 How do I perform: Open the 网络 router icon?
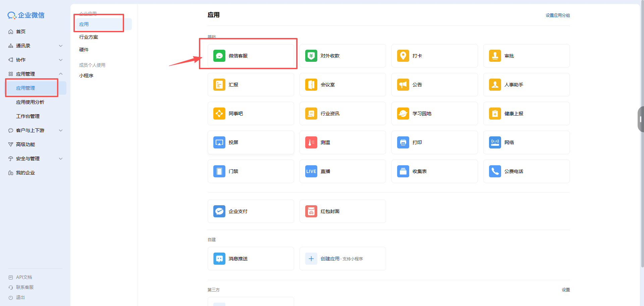(x=495, y=142)
